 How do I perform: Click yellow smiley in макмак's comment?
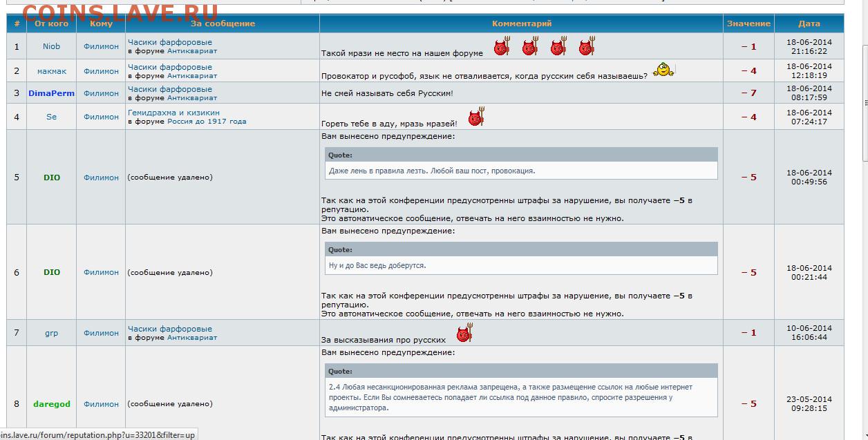tap(663, 70)
